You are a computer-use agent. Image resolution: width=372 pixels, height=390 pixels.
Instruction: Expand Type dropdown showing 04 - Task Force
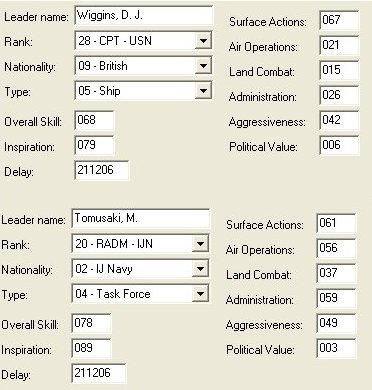(x=140, y=294)
